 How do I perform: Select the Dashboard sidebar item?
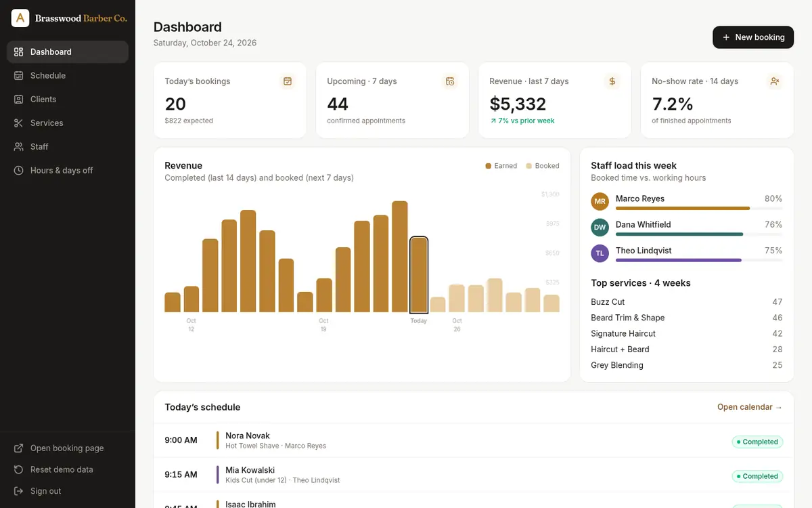(68, 52)
